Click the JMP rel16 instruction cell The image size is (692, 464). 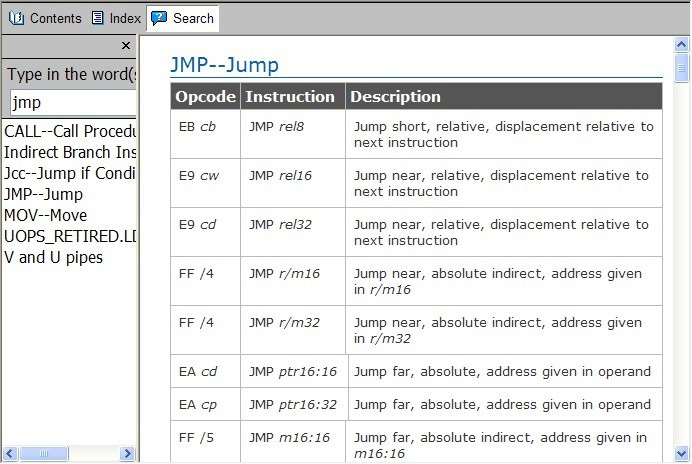[293, 183]
